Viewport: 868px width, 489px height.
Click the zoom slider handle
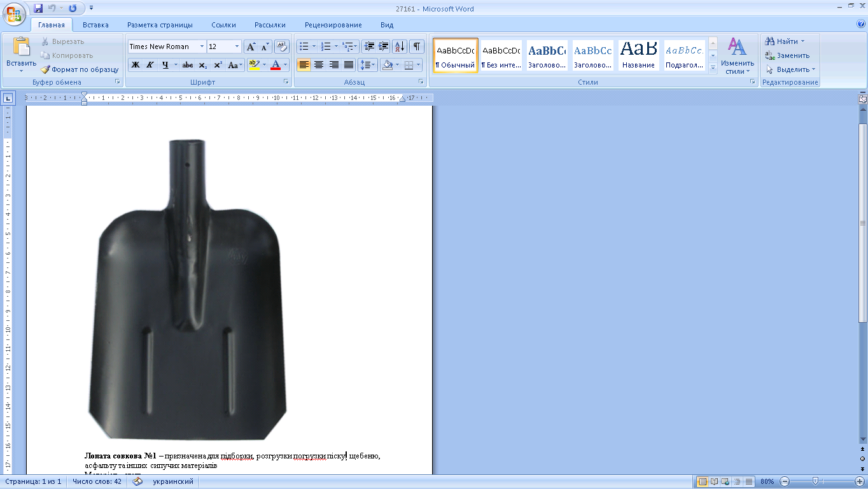[815, 481]
